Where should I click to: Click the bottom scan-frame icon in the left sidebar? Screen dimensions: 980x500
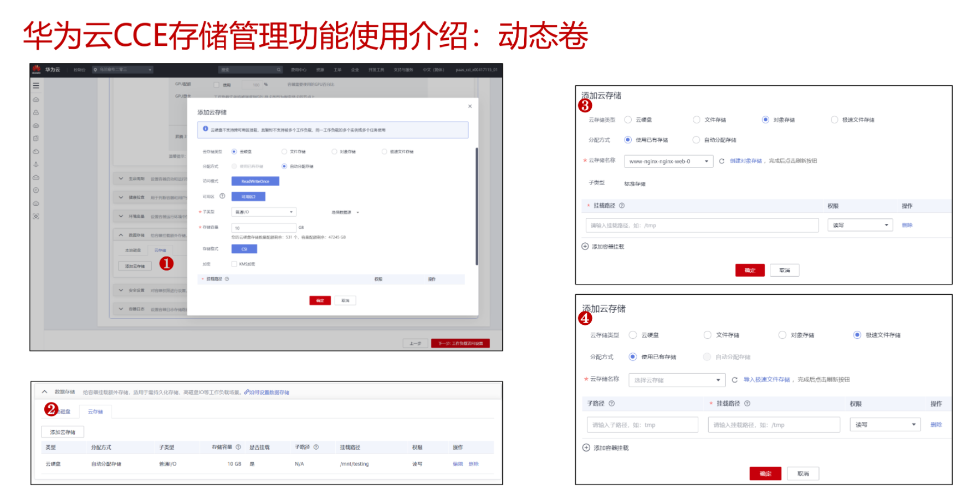(36, 217)
